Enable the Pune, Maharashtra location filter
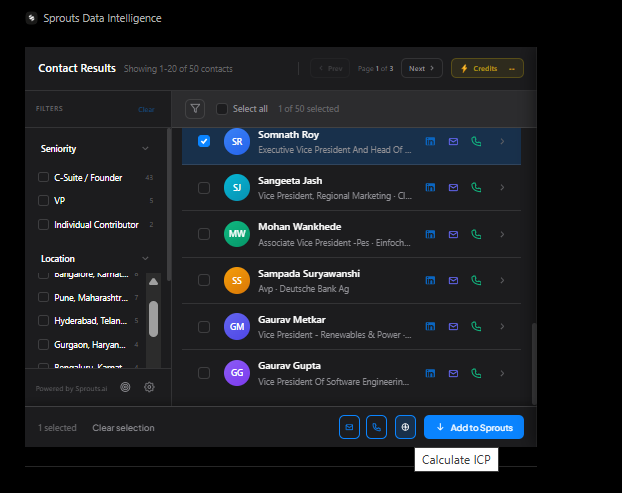This screenshot has width=622, height=493. [x=43, y=297]
